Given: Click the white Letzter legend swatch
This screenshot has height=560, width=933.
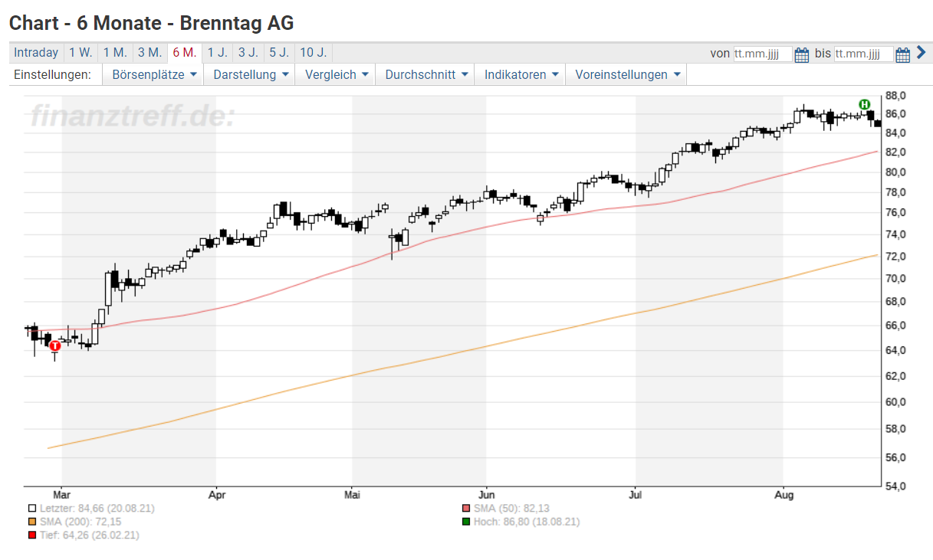Looking at the screenshot, I should click(x=31, y=508).
